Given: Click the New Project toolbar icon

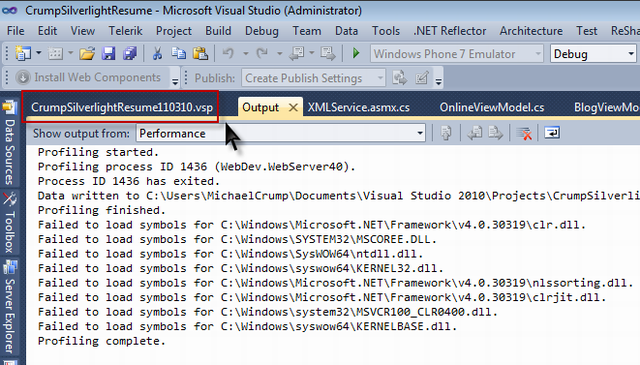Looking at the screenshot, I should pyautogui.click(x=23, y=53).
